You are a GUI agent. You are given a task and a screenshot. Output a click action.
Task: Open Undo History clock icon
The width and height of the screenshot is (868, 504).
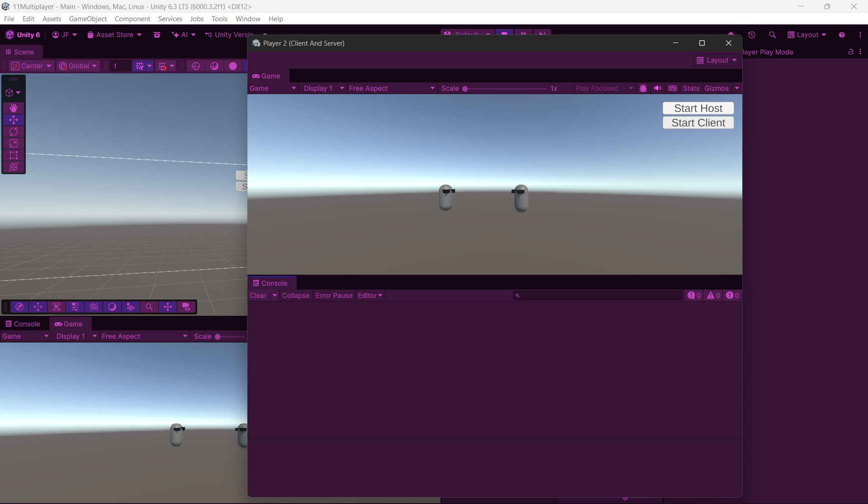[752, 35]
